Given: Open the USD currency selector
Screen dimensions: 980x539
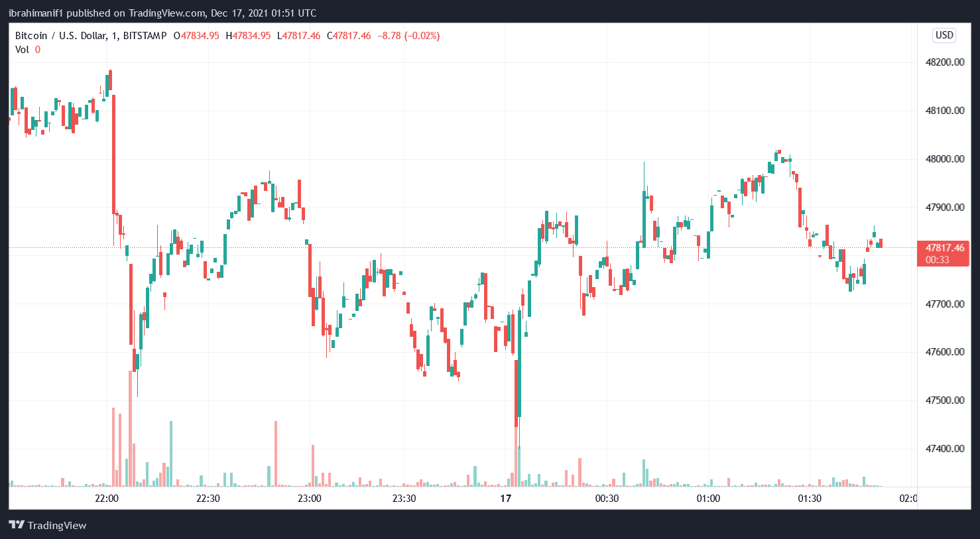Looking at the screenshot, I should click(x=944, y=35).
